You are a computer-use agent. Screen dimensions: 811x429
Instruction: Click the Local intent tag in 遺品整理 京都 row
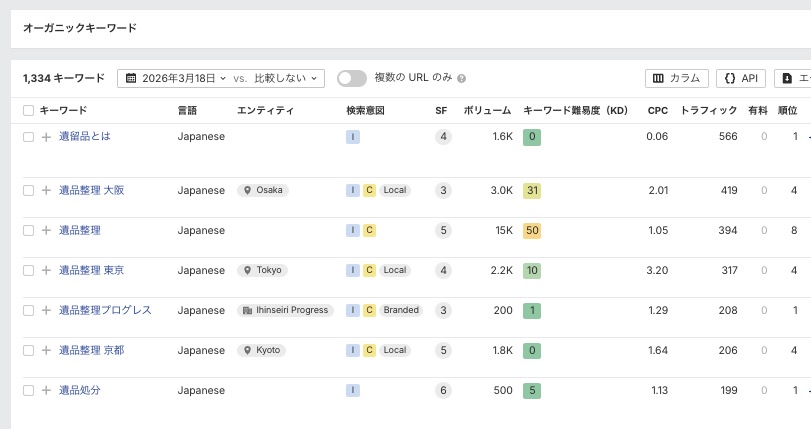pos(395,350)
